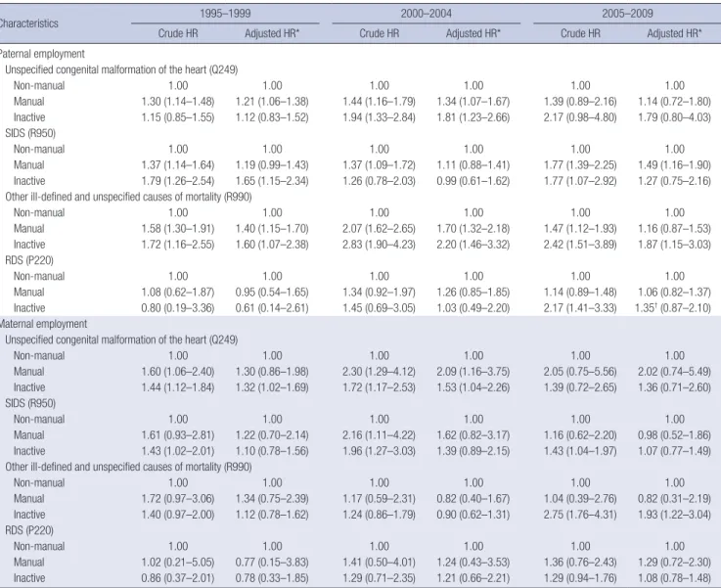Viewport: 721px width, 588px height.
Task: Select cell '1.21 (1.06–1.38)'
Action: (x=272, y=102)
